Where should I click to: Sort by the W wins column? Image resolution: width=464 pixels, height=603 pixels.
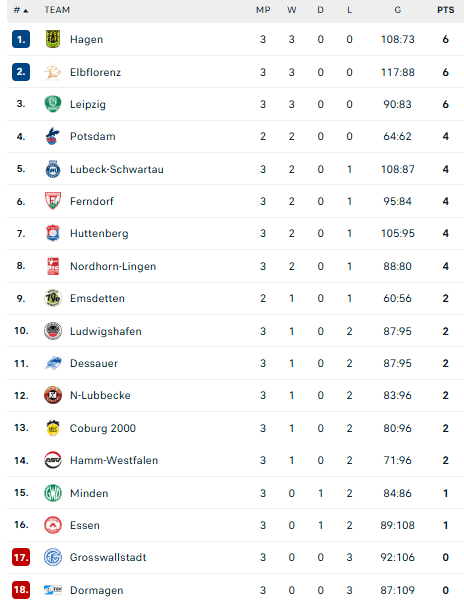pos(291,10)
